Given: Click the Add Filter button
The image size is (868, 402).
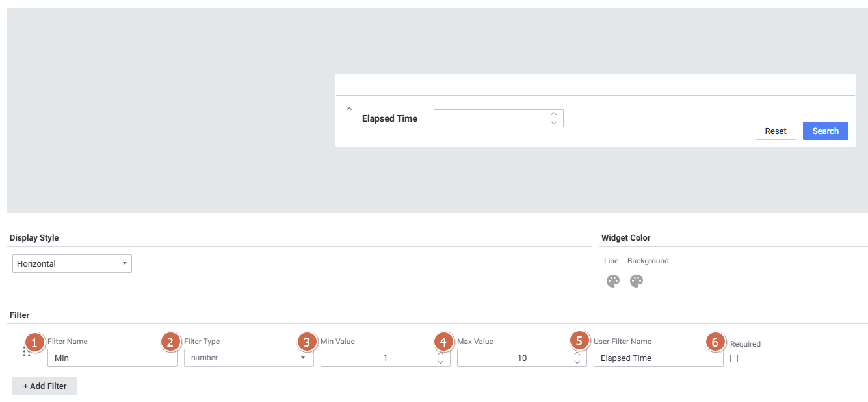Looking at the screenshot, I should point(45,386).
